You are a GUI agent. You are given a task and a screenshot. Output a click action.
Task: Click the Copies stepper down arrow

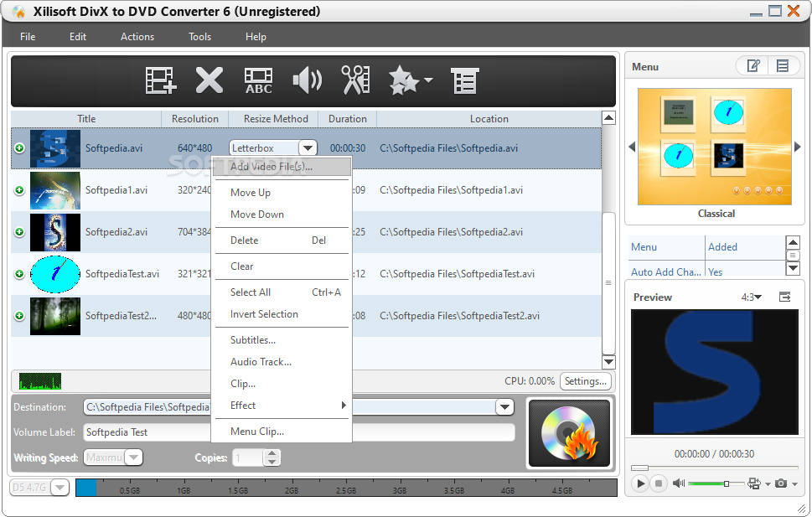[x=272, y=462]
